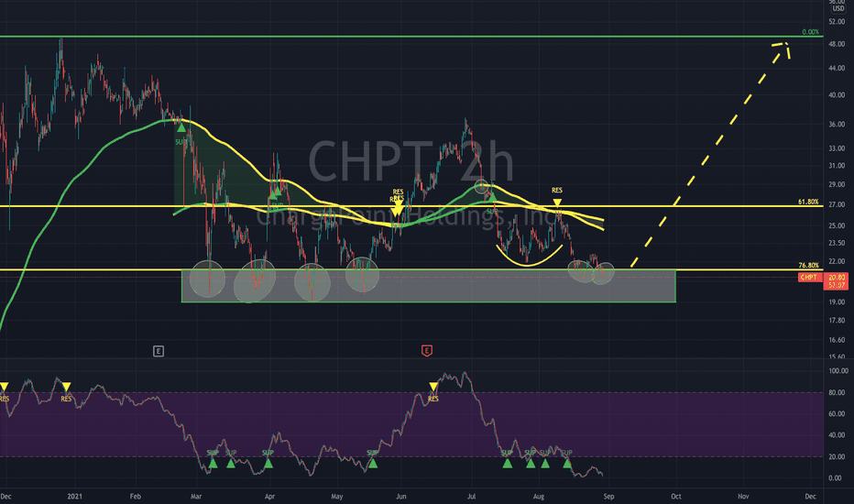This screenshot has width=854, height=504.
Task: Click the 19.00 price axis value
Action: (x=837, y=301)
